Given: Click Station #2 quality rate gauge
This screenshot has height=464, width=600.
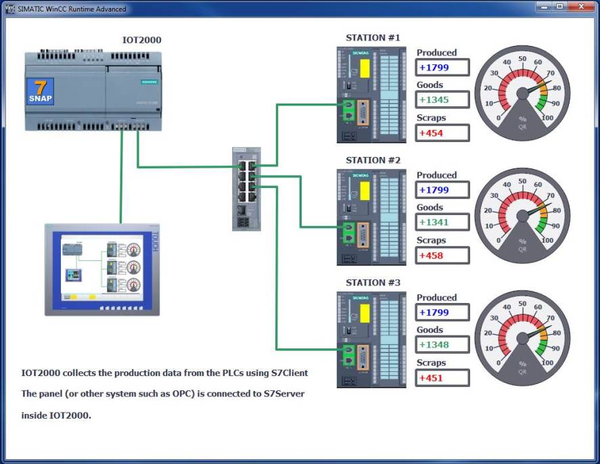Looking at the screenshot, I should click(x=522, y=215).
